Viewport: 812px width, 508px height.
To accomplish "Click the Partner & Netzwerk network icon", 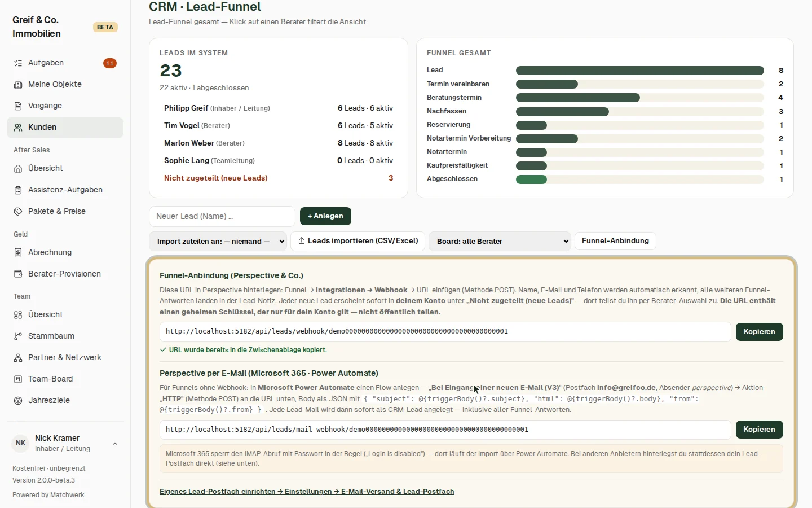I will pyautogui.click(x=18, y=358).
